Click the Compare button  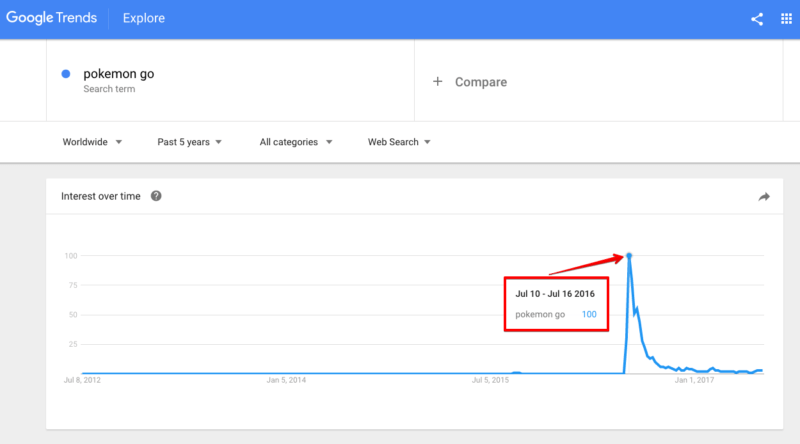(x=480, y=82)
